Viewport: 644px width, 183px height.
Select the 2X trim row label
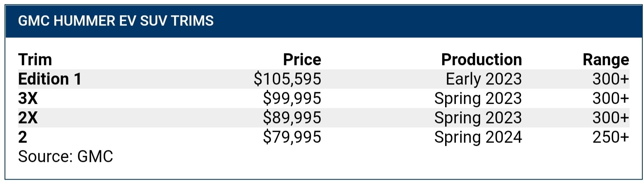tap(28, 118)
